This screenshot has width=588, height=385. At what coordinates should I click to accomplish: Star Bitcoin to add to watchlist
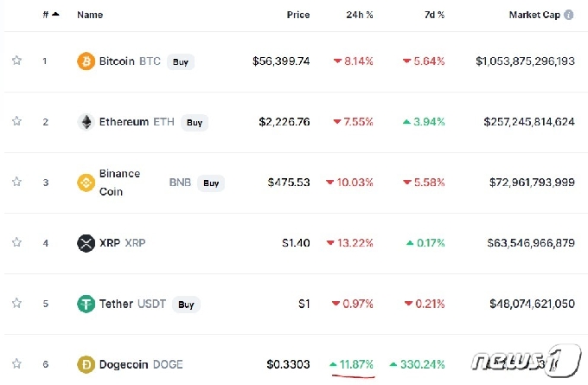16,61
